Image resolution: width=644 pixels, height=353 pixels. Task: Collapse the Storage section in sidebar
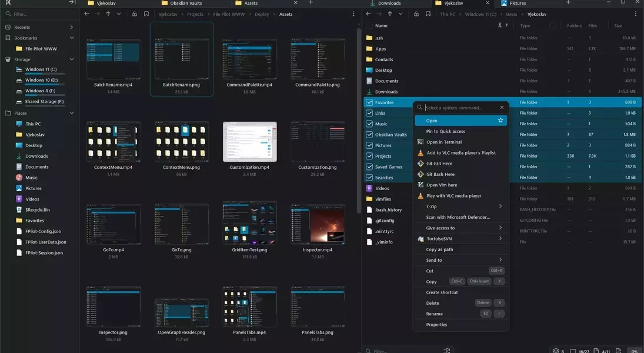(x=72, y=59)
